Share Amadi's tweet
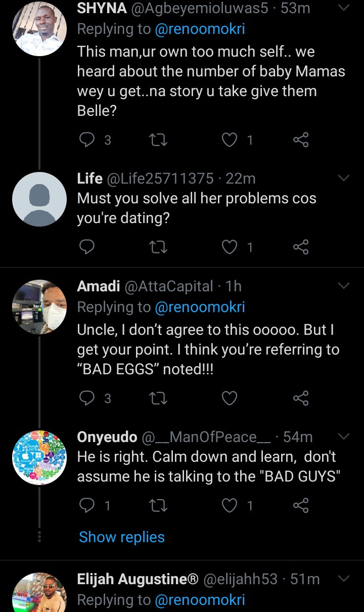364x612 pixels. click(301, 399)
